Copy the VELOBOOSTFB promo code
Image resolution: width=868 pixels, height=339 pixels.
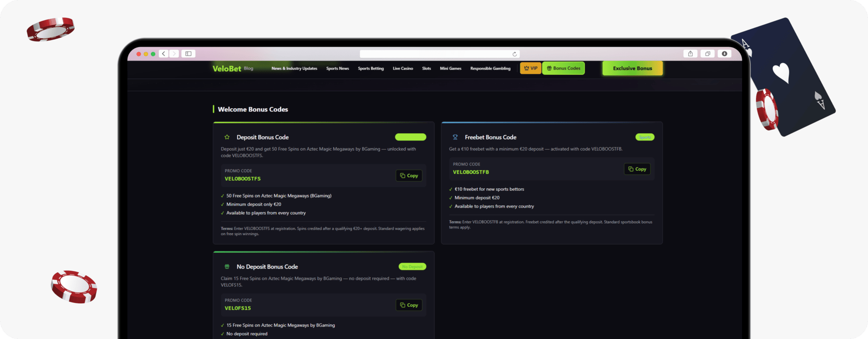tap(637, 169)
